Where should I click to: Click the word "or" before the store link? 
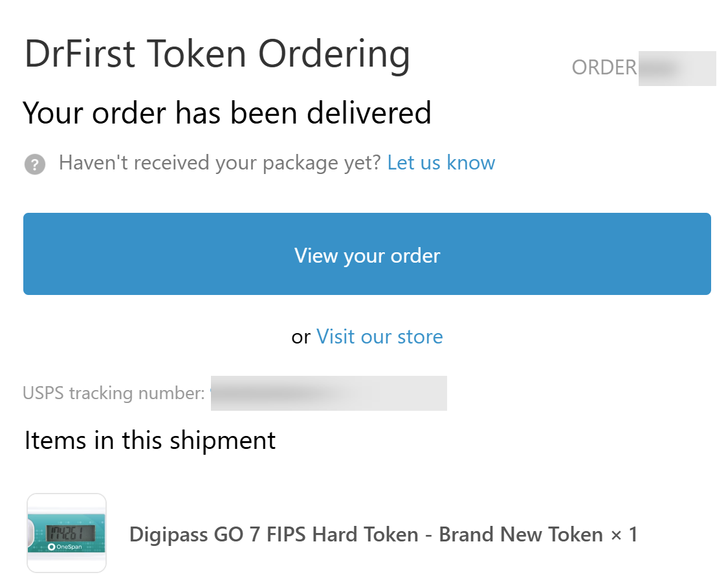click(301, 338)
